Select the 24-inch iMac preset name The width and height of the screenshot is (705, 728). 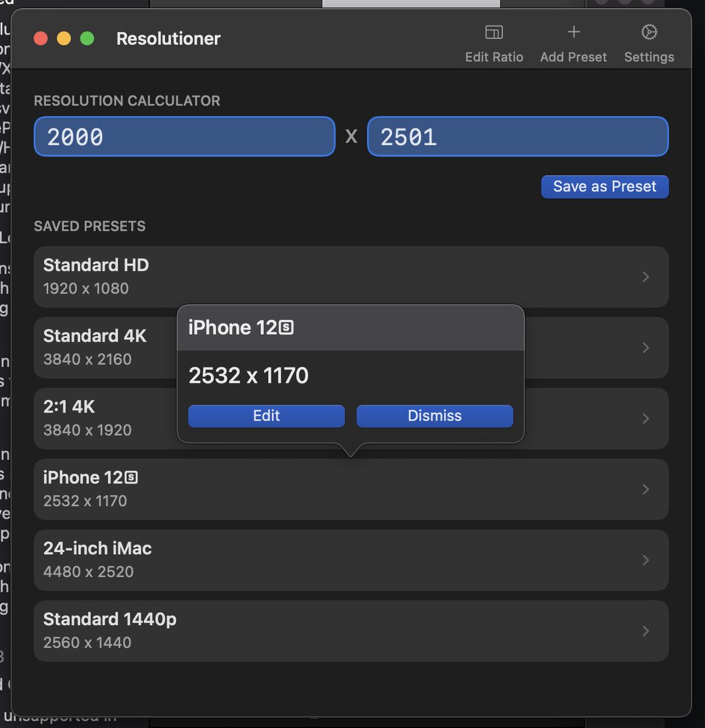(98, 548)
